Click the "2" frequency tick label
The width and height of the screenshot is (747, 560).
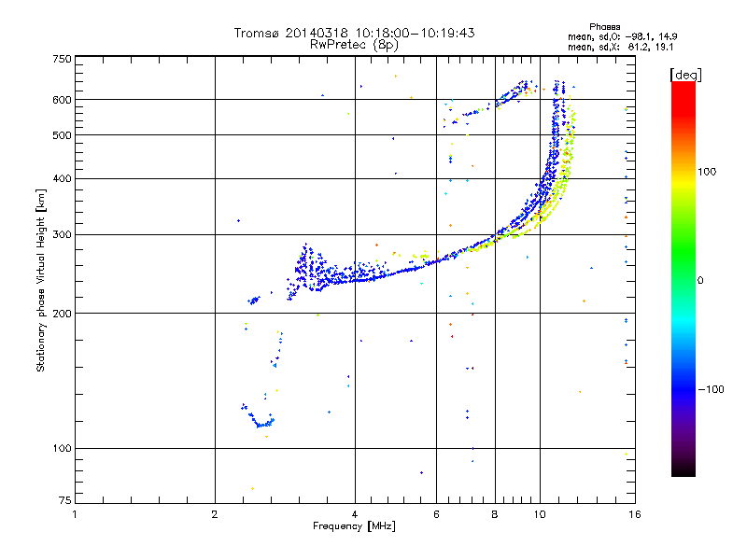click(215, 514)
